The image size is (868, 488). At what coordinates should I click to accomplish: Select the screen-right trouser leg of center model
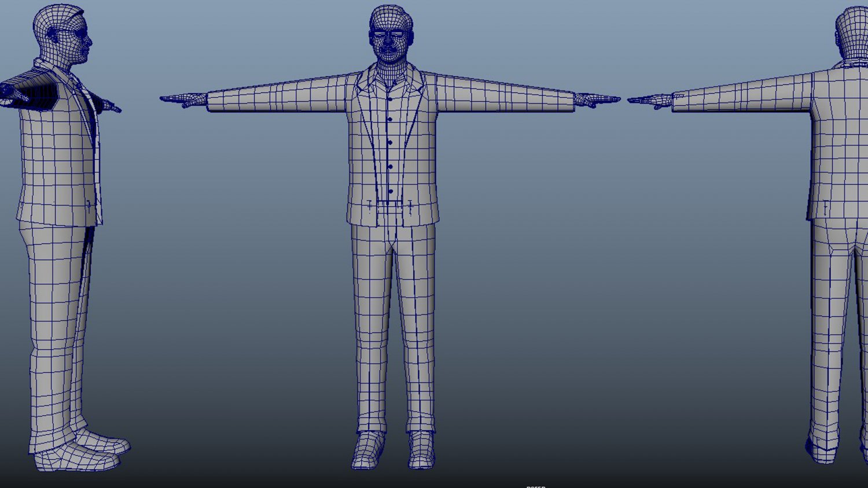(x=418, y=324)
